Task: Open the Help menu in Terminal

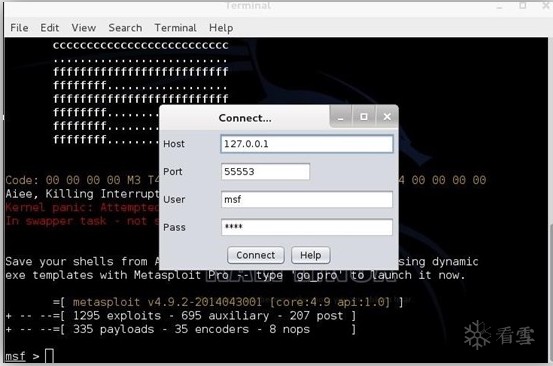Action: pyautogui.click(x=221, y=28)
